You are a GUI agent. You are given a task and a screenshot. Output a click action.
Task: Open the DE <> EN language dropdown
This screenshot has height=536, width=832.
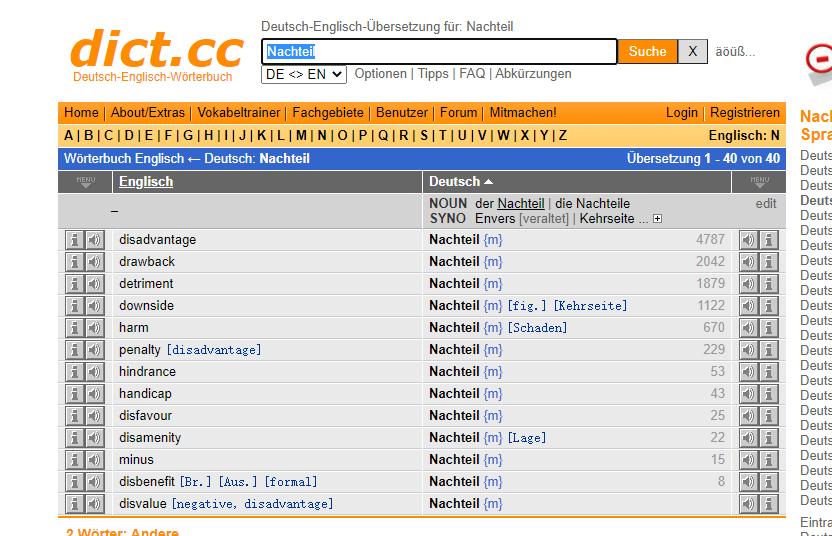pos(304,74)
